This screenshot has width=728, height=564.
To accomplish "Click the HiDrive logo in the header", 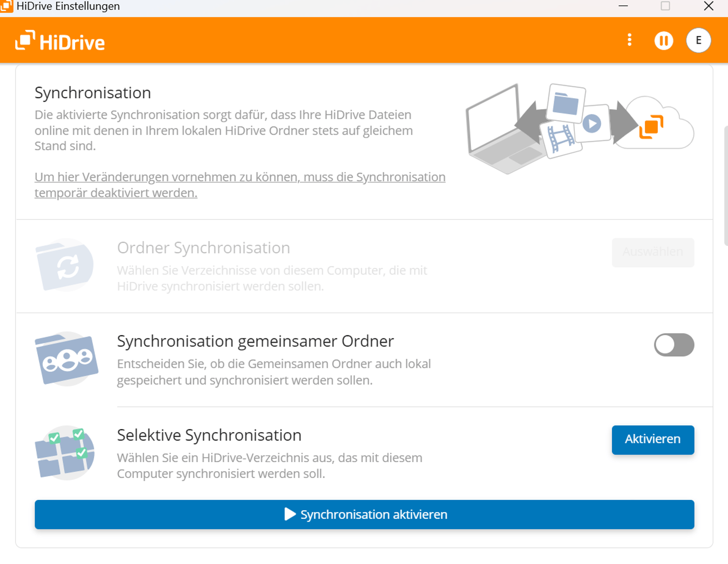I will point(60,40).
